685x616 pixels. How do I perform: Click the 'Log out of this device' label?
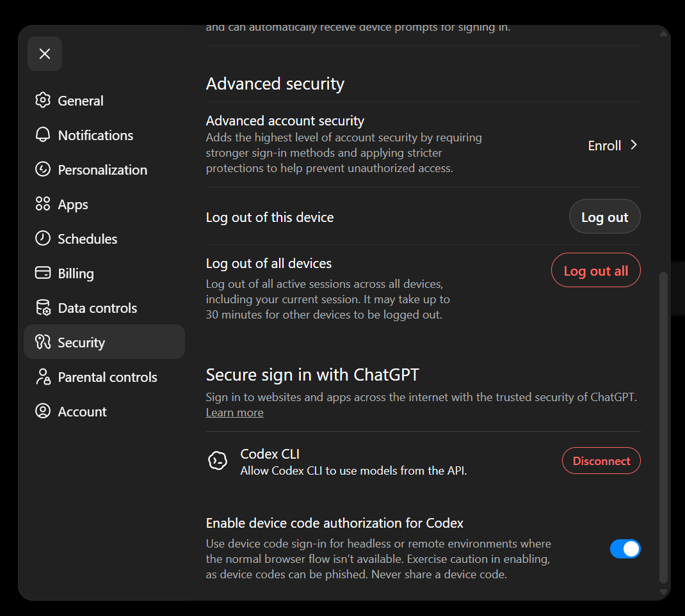(270, 217)
